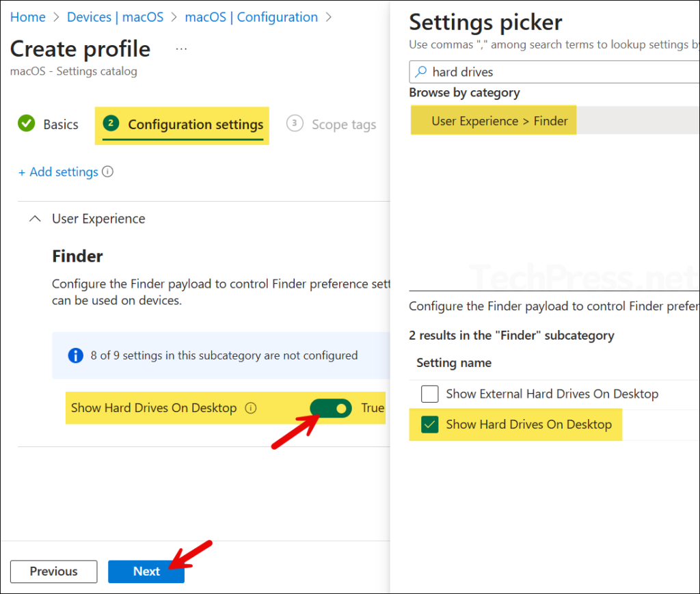Collapse the User Experience section

point(35,219)
